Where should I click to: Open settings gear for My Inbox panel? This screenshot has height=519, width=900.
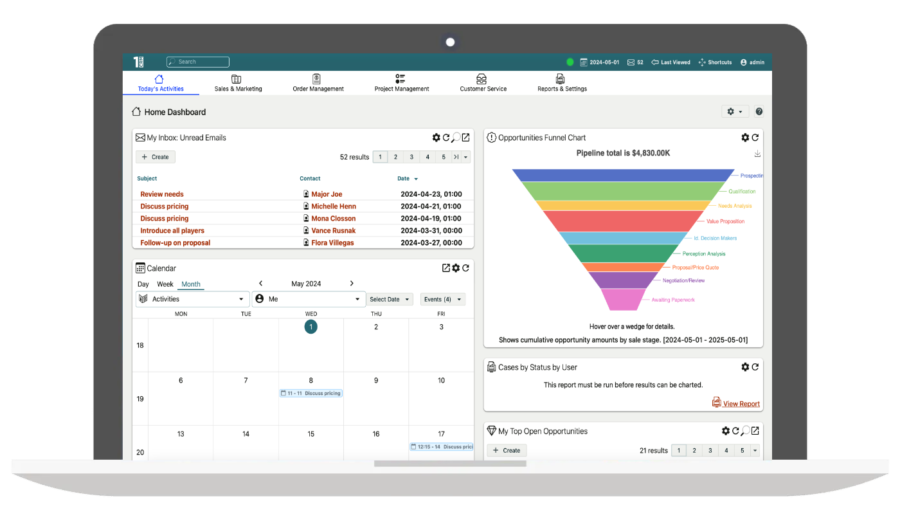point(436,137)
